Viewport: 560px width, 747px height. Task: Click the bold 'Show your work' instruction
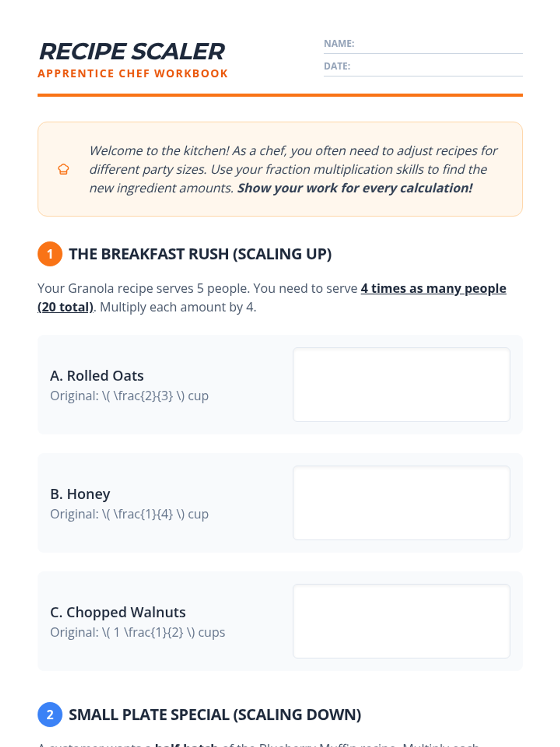click(x=355, y=188)
